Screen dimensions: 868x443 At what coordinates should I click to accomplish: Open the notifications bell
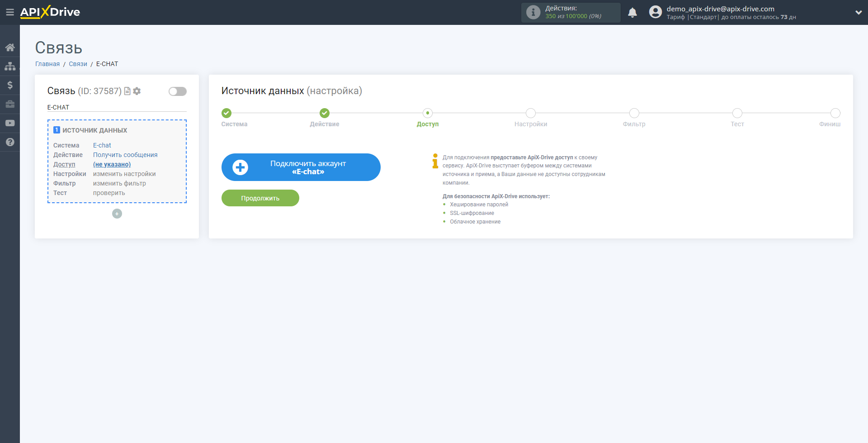coord(632,12)
